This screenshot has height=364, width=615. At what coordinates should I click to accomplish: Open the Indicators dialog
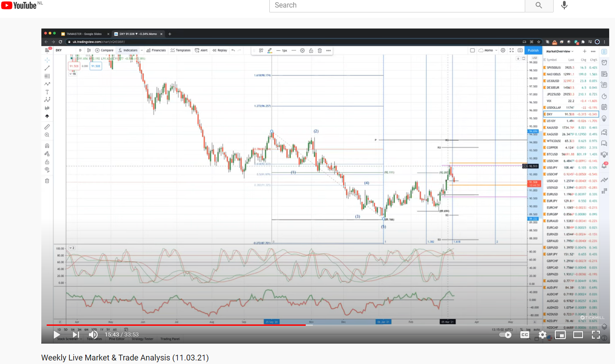point(128,50)
